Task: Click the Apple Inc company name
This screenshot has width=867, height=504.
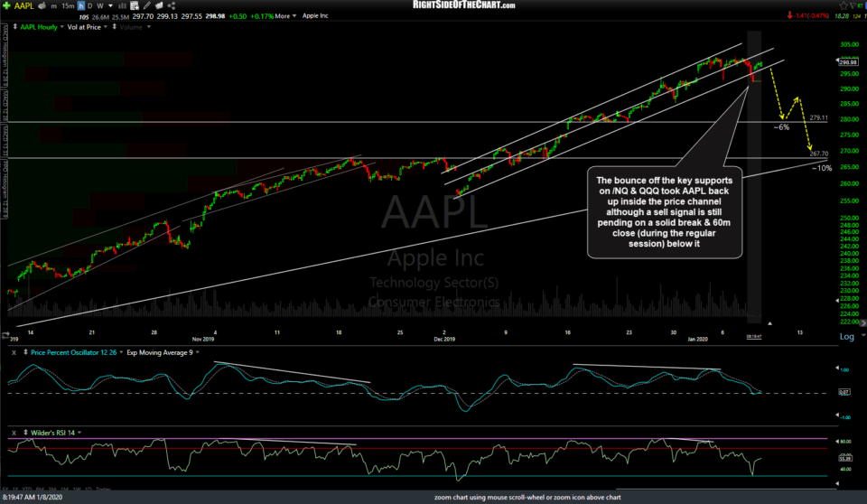Action: coord(315,16)
